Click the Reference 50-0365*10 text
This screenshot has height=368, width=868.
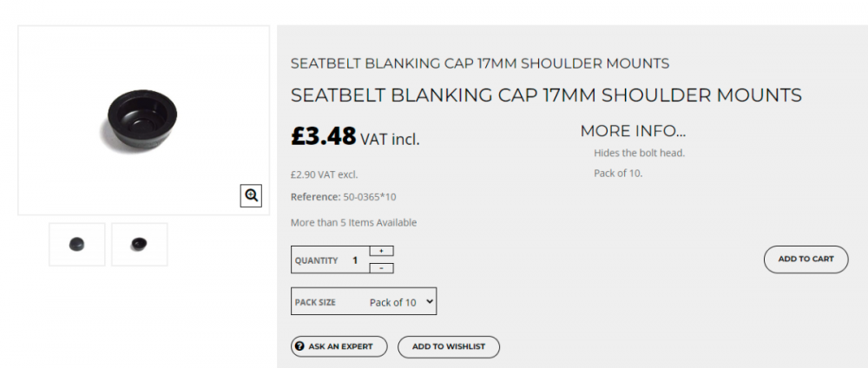[343, 197]
